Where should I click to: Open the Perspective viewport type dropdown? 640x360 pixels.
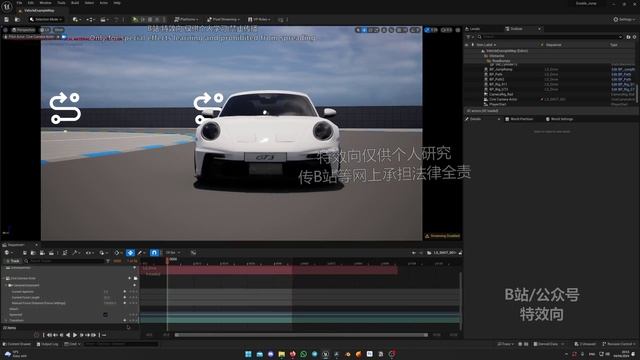(x=23, y=30)
